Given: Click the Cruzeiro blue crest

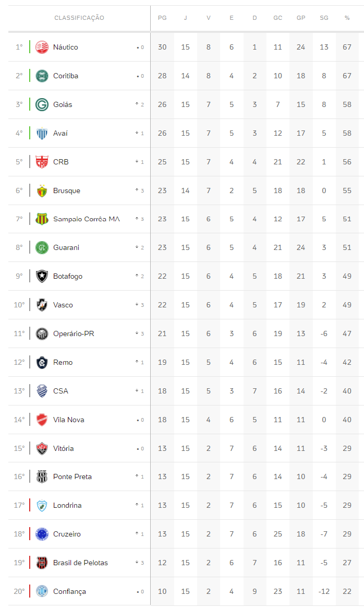Looking at the screenshot, I should (42, 534).
